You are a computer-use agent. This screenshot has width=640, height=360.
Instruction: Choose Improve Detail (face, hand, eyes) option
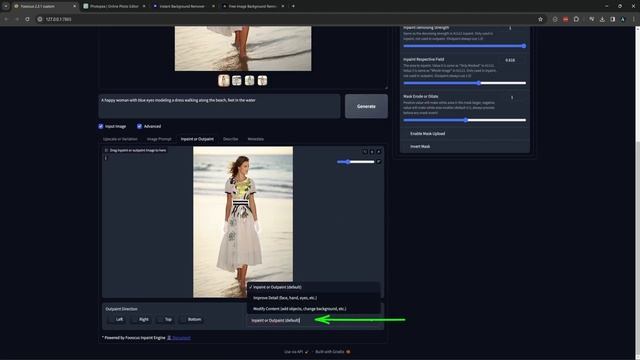[313, 298]
